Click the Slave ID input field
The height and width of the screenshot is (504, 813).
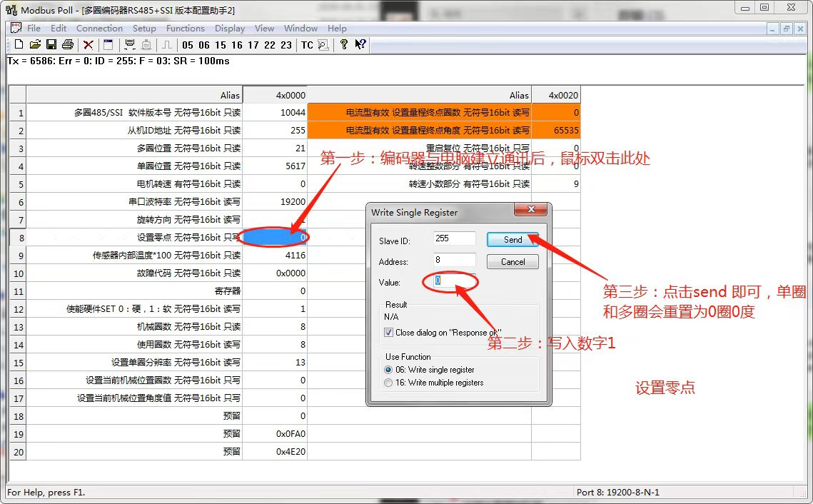coord(455,238)
